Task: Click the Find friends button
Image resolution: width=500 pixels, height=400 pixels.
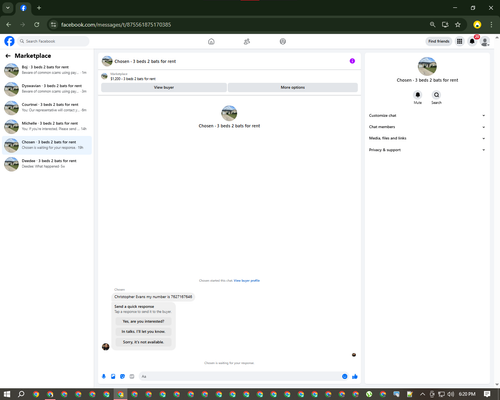Action: pyautogui.click(x=439, y=41)
